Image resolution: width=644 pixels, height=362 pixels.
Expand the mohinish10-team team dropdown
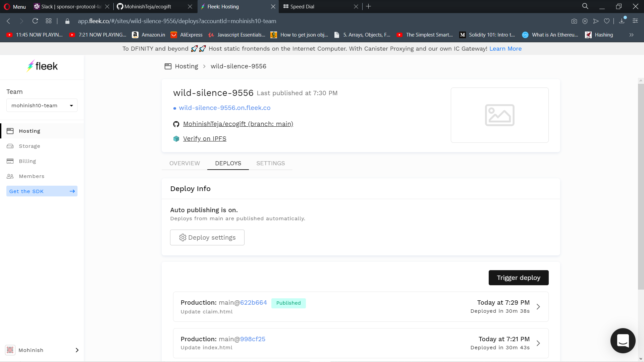[x=42, y=106]
